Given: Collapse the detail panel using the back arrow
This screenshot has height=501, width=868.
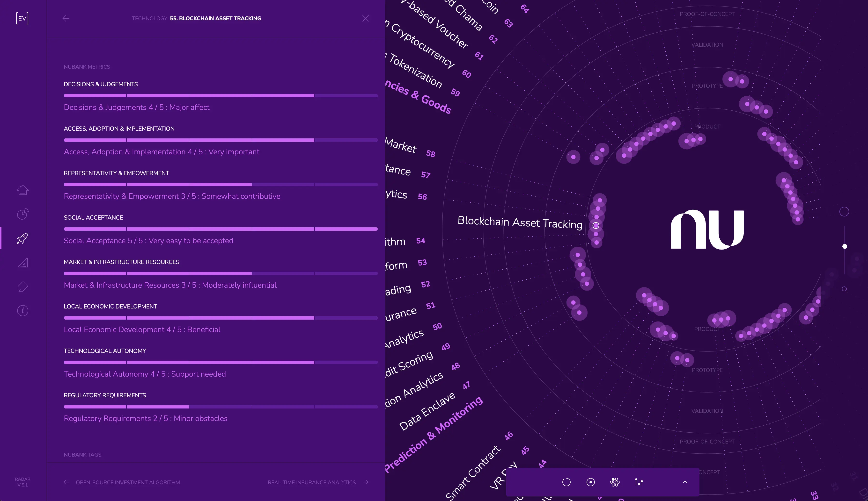Looking at the screenshot, I should (x=66, y=18).
